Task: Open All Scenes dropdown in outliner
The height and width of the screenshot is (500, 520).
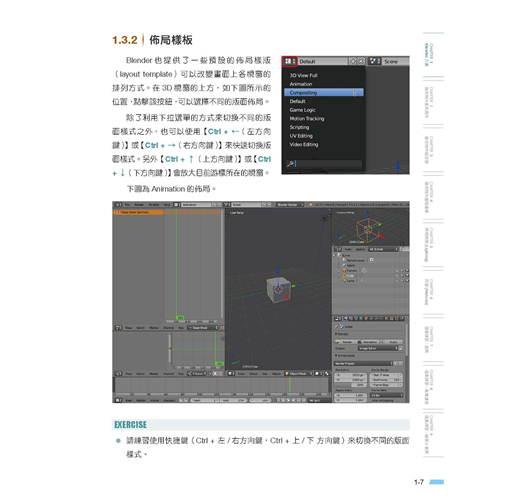Action: (x=383, y=249)
